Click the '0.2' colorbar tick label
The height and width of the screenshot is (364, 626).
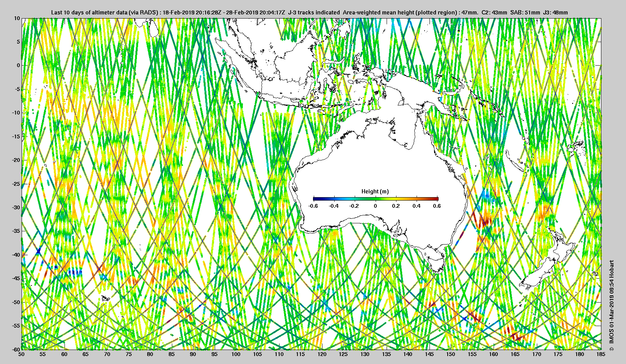(396, 206)
